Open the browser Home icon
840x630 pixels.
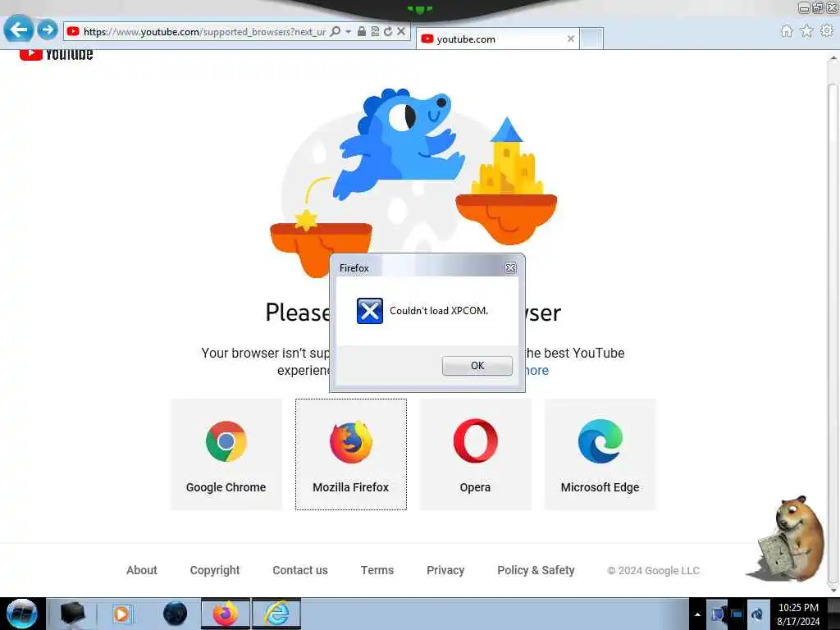pos(787,31)
